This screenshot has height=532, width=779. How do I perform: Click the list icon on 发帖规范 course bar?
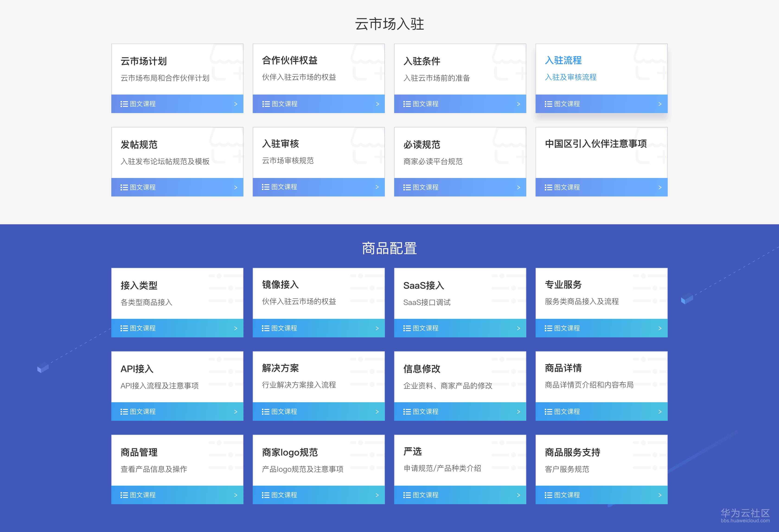(124, 187)
